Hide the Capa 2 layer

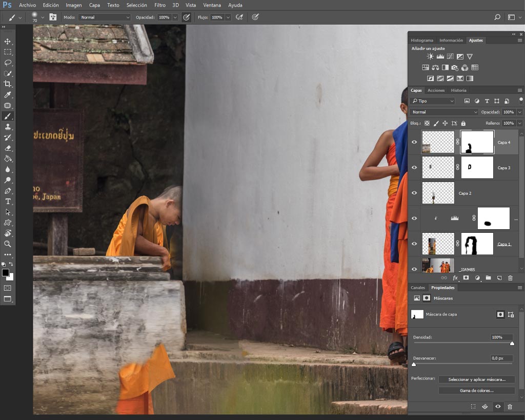[414, 193]
